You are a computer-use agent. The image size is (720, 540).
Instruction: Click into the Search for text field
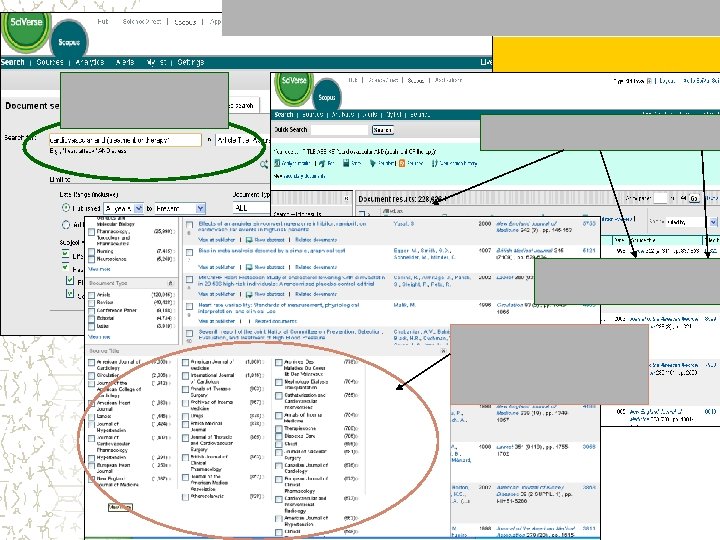pos(125,140)
